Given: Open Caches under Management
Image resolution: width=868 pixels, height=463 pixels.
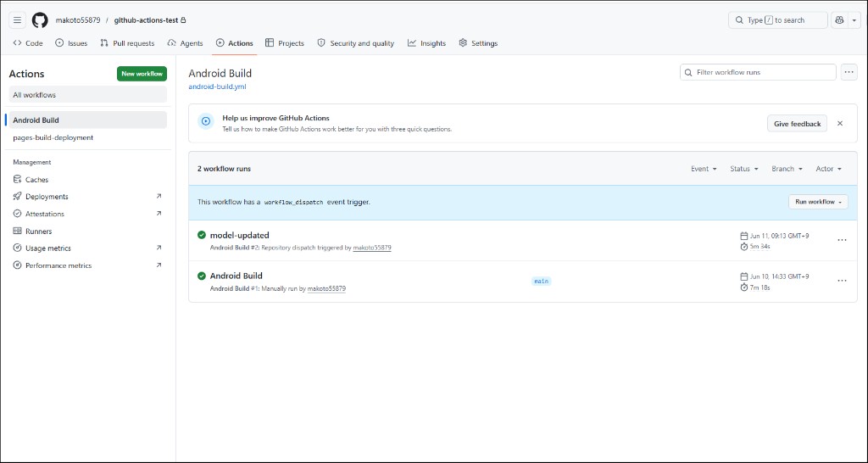Looking at the screenshot, I should pyautogui.click(x=88, y=180).
